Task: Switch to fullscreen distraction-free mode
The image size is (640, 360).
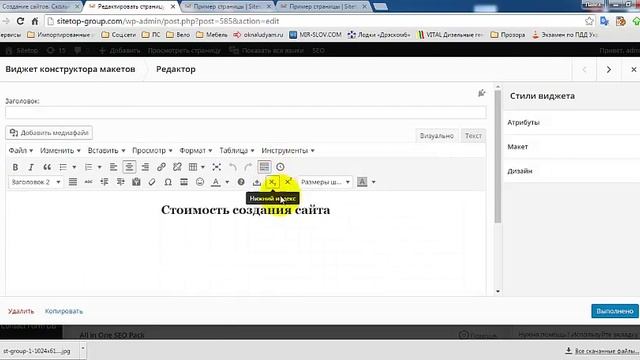Action: 217,167
